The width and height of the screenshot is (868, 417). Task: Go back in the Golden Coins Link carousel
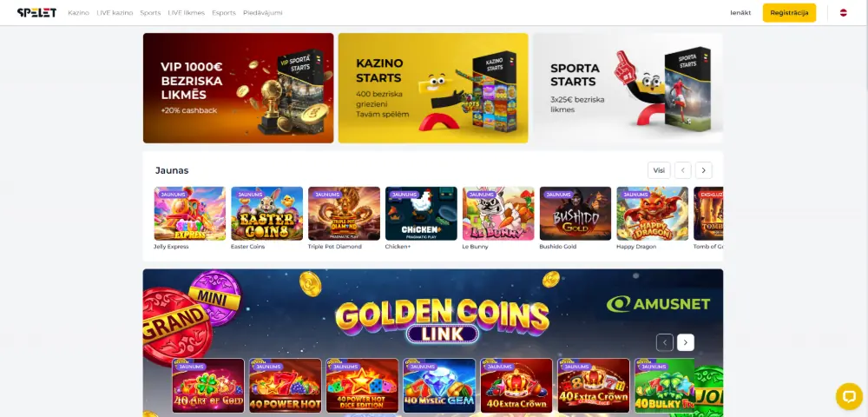tap(665, 343)
